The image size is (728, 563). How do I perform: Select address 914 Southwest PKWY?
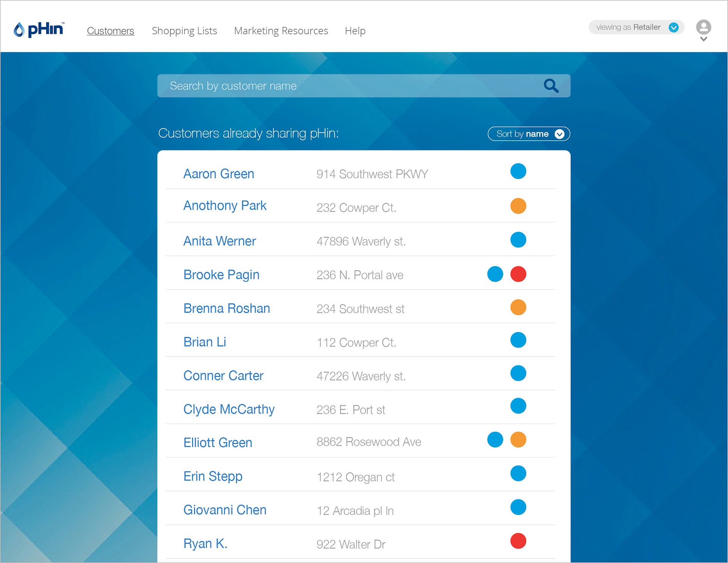click(372, 174)
